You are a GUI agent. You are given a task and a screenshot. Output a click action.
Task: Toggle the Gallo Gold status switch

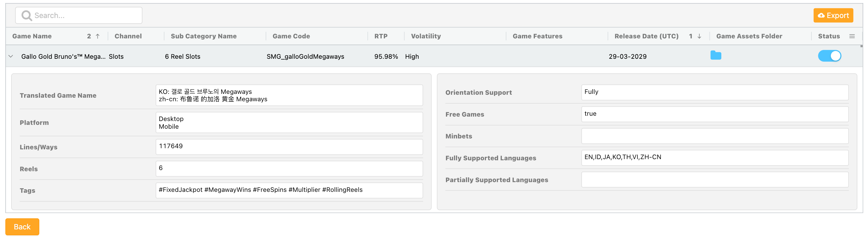point(829,56)
